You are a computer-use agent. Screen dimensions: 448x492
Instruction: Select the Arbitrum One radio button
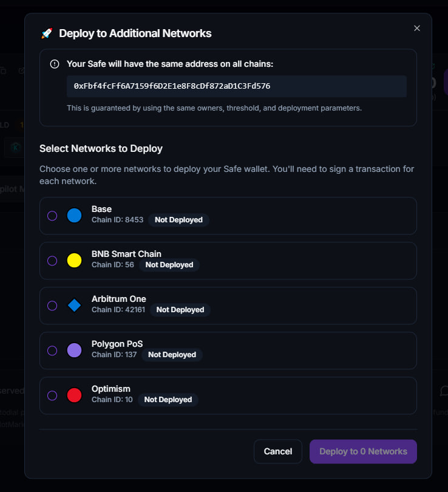tap(52, 306)
